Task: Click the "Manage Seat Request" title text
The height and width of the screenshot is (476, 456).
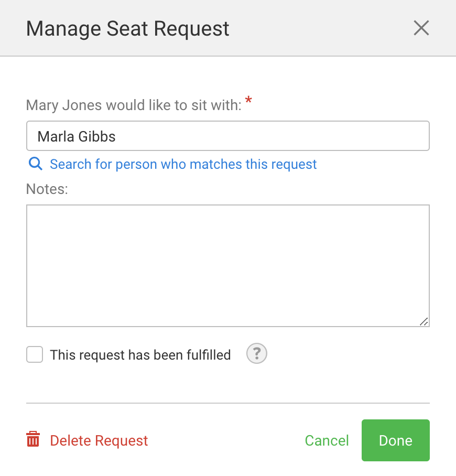Action: (x=128, y=28)
